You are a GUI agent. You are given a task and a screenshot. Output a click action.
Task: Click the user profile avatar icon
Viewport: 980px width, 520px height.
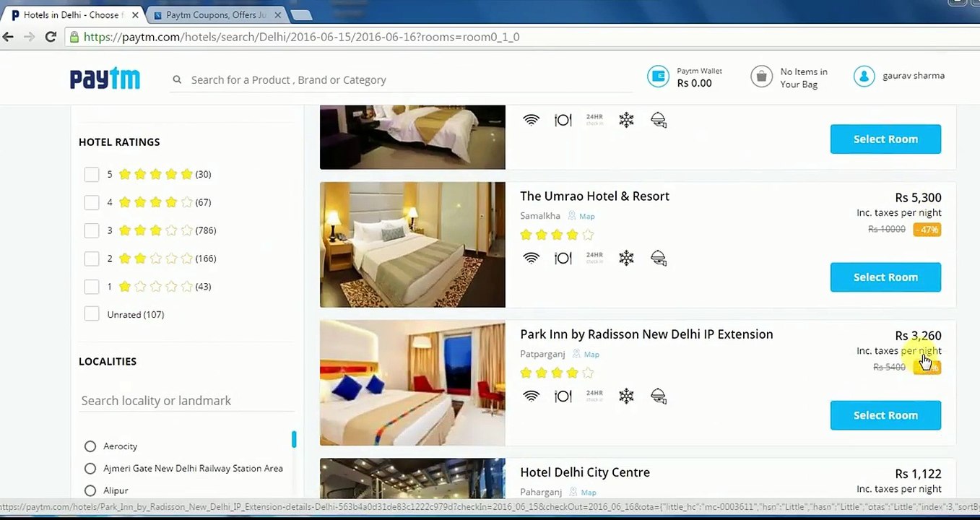click(x=864, y=76)
